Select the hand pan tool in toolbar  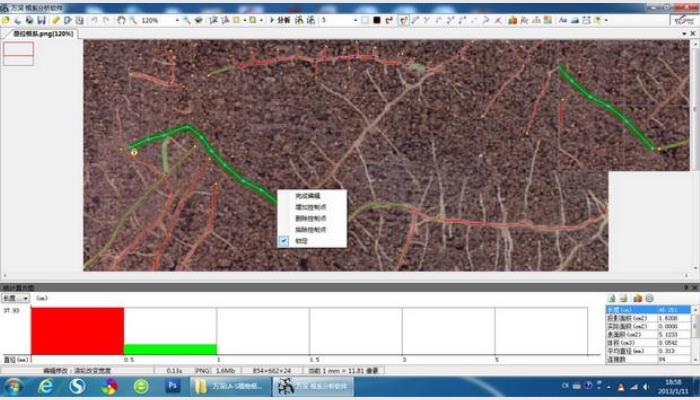(121, 20)
